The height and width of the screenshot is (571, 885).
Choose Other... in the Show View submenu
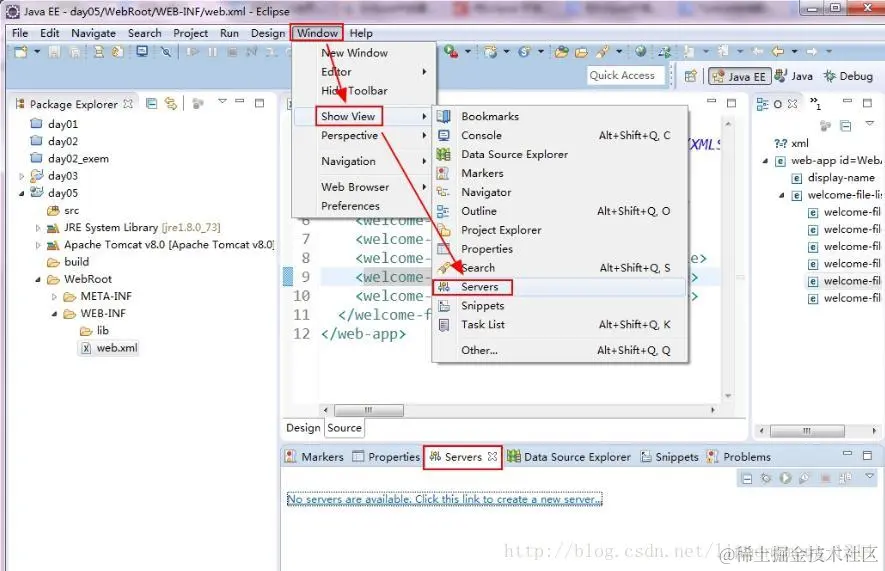pos(559,350)
